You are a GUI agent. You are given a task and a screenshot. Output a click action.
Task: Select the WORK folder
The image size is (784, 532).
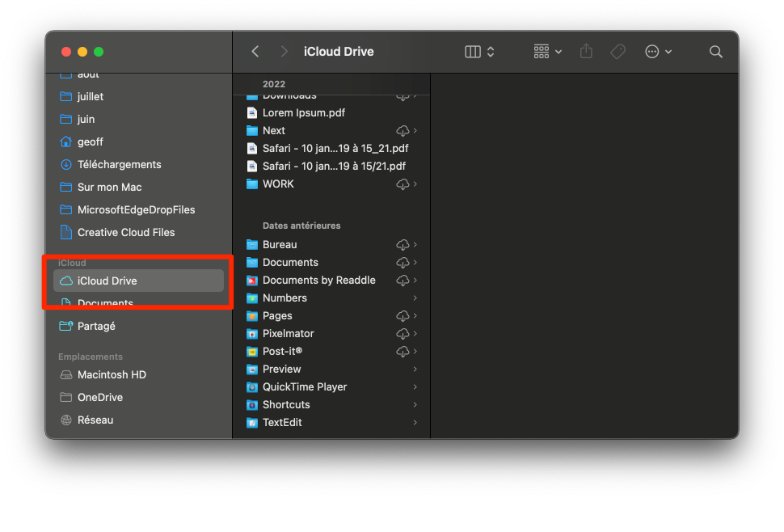point(331,184)
